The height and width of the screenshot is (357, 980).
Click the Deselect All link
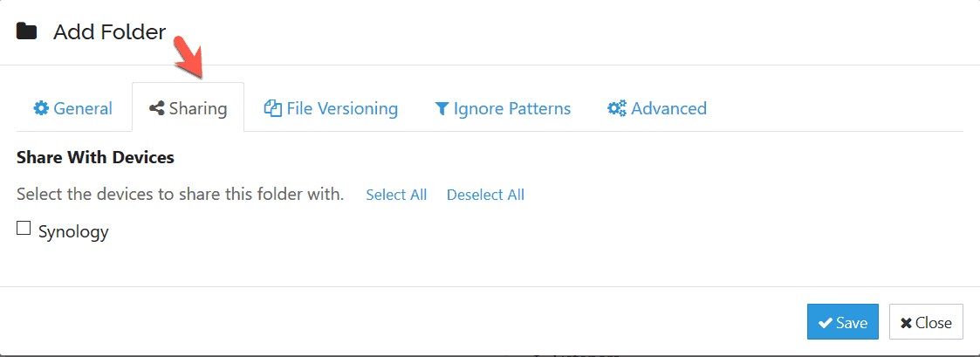[485, 195]
